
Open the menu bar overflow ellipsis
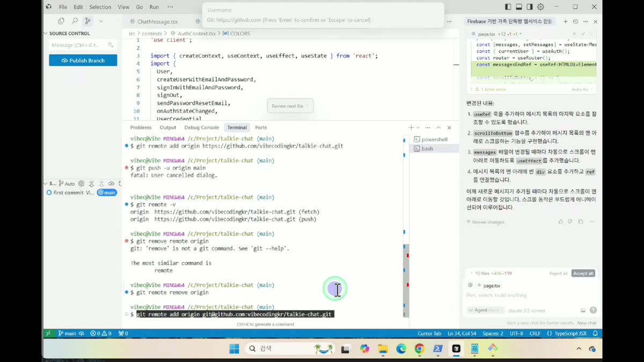pos(170,7)
